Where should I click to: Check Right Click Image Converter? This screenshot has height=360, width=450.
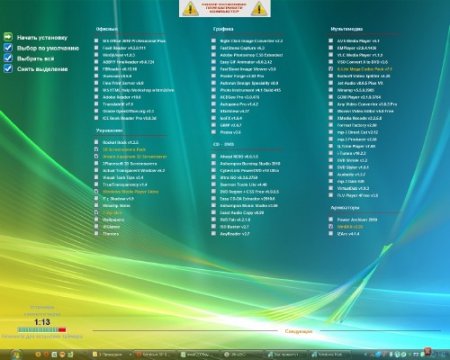coord(214,41)
